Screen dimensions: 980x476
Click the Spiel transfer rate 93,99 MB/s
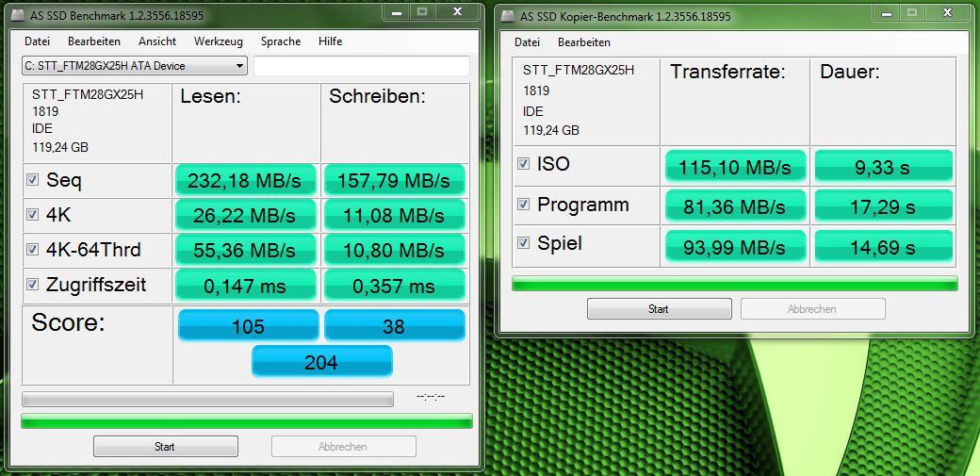(736, 246)
